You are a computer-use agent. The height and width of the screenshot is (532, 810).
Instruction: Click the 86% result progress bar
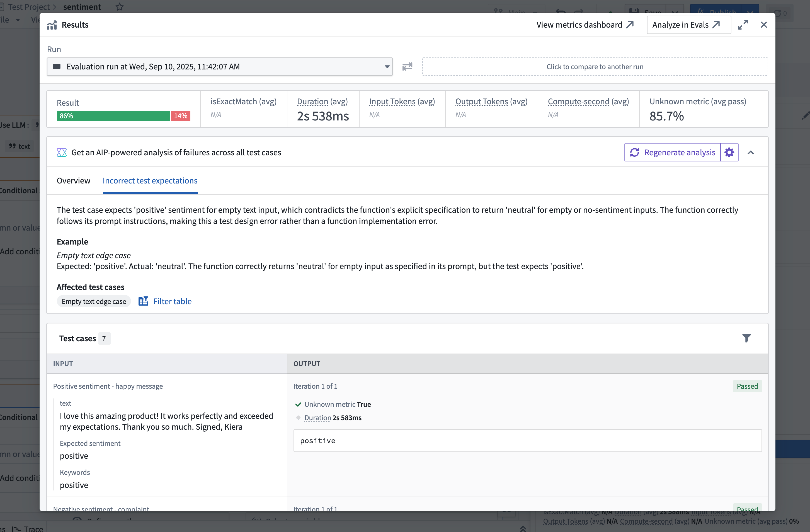click(x=113, y=116)
